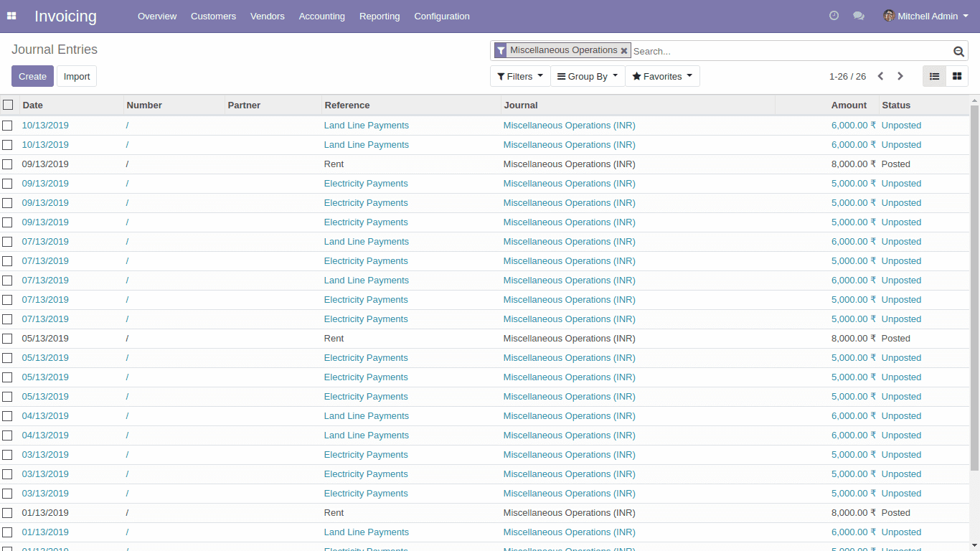The width and height of the screenshot is (980, 551).
Task: Click the magnifier search icon
Action: click(x=958, y=51)
